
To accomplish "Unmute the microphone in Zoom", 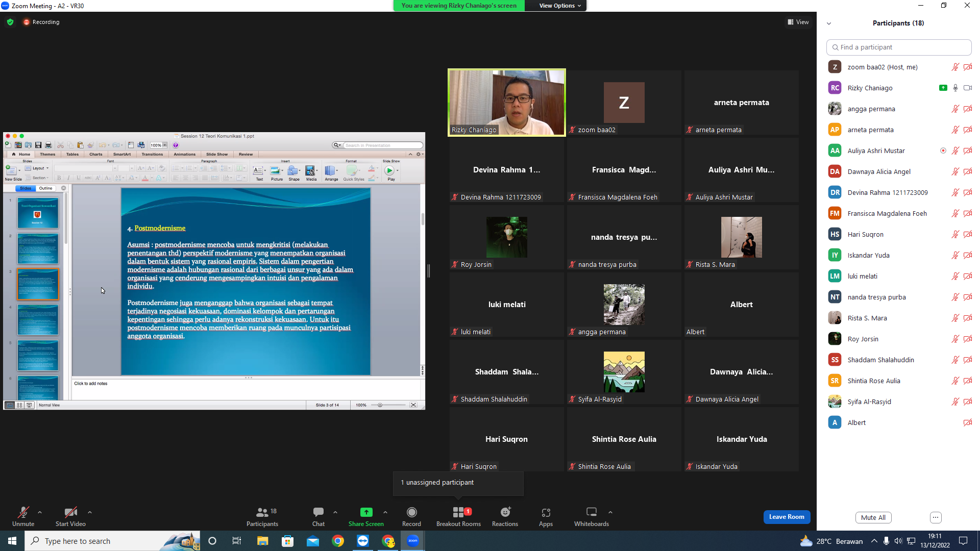I will point(23,516).
